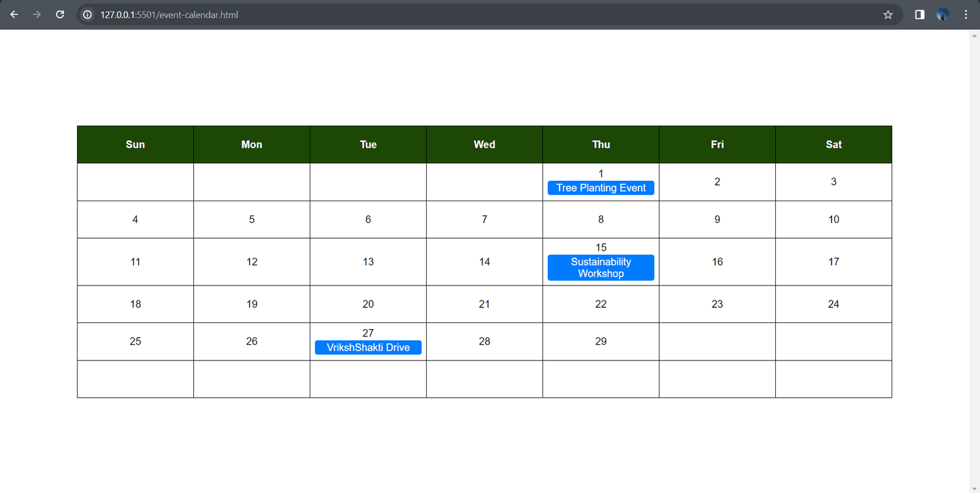
Task: Select date 19 in the calendar
Action: click(x=252, y=304)
